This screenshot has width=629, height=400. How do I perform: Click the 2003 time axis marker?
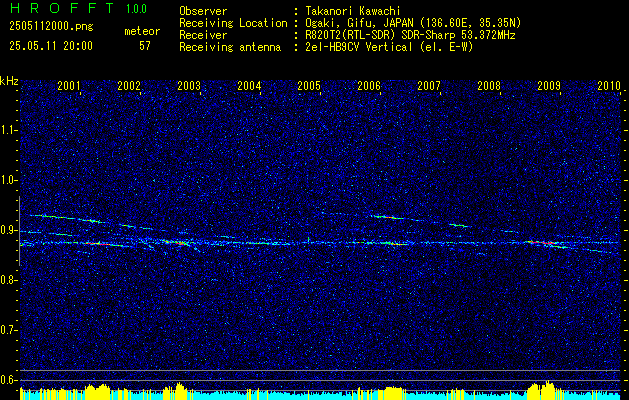[189, 85]
